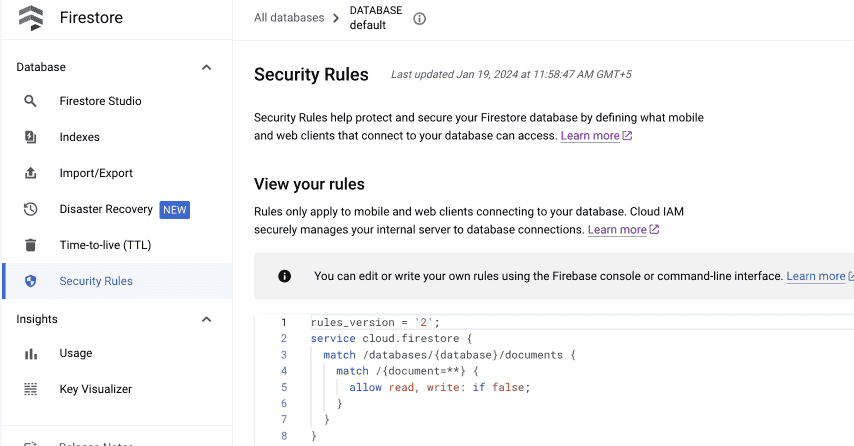The image size is (854, 446).
Task: Click the Usage bar chart icon
Action: (x=31, y=353)
